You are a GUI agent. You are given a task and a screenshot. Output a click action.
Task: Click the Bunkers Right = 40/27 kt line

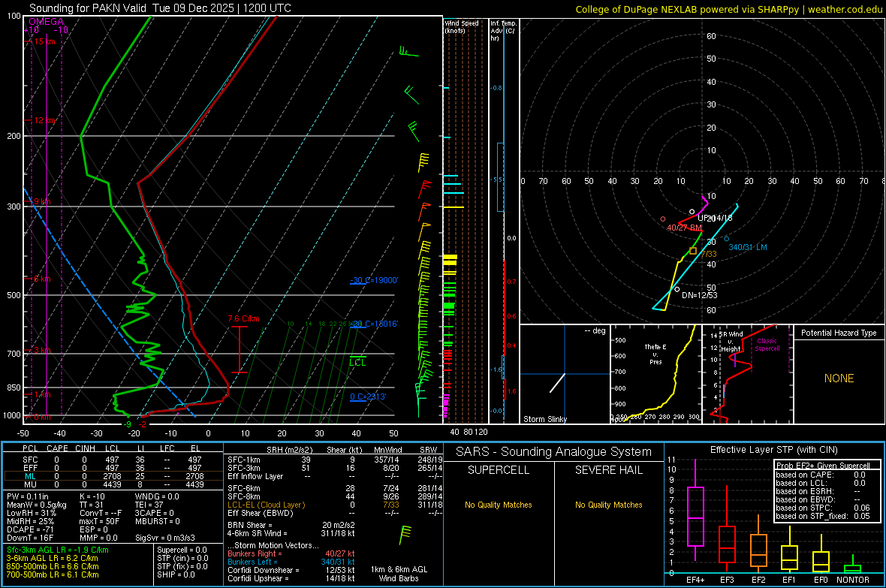(291, 553)
